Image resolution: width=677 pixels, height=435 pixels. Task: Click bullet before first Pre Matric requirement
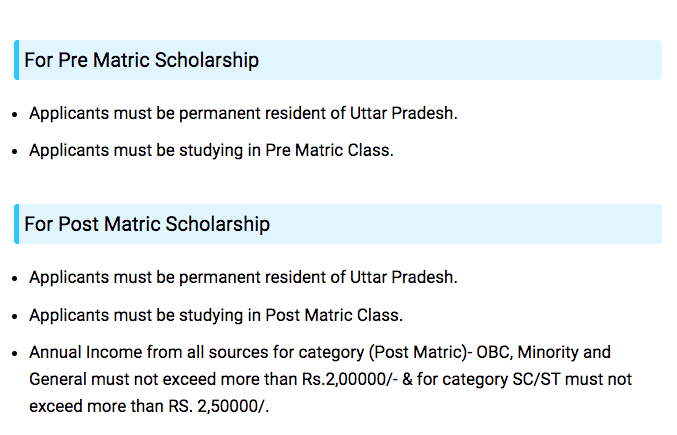pyautogui.click(x=14, y=114)
